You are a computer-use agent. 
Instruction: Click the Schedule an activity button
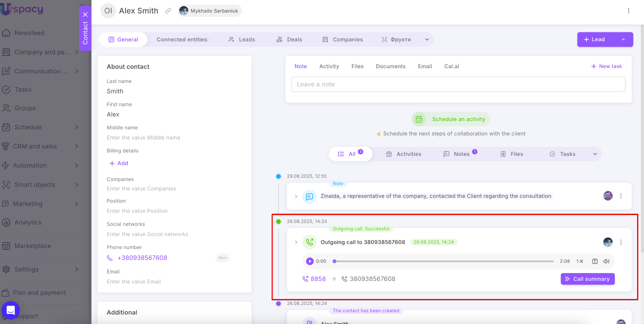(451, 119)
